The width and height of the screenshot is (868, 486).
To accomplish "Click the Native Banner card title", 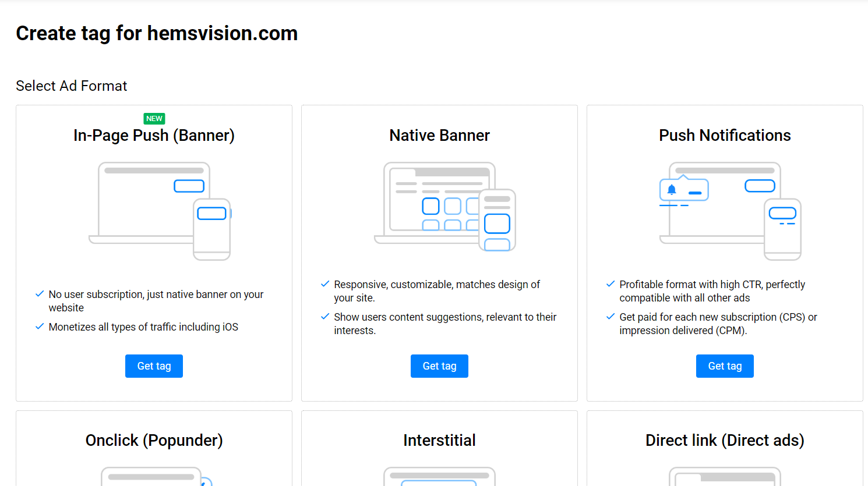I will pos(439,135).
